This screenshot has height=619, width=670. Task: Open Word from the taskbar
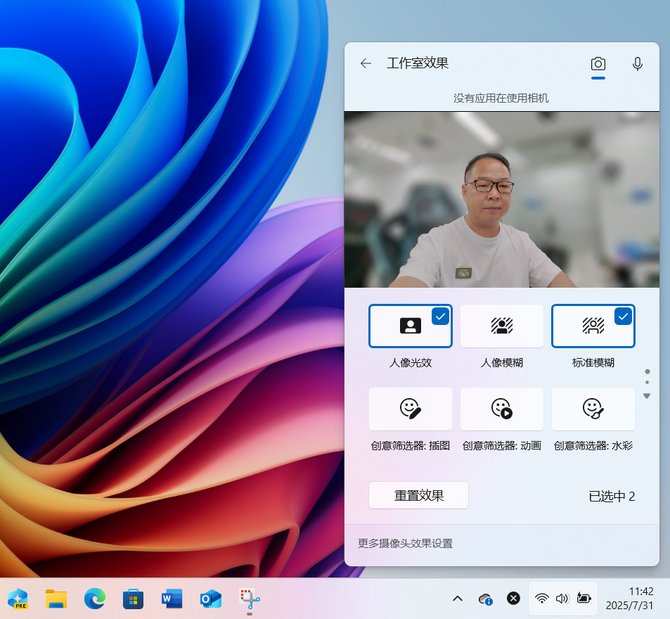click(x=172, y=598)
